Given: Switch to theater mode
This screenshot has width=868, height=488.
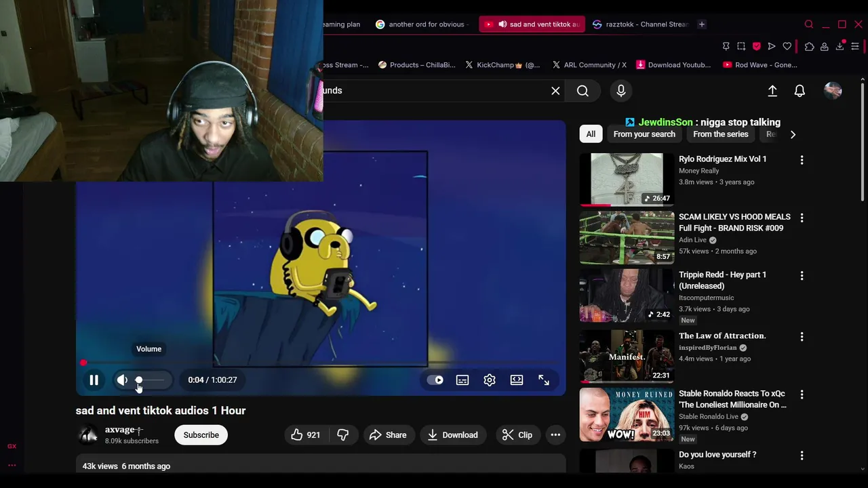Looking at the screenshot, I should (x=517, y=380).
